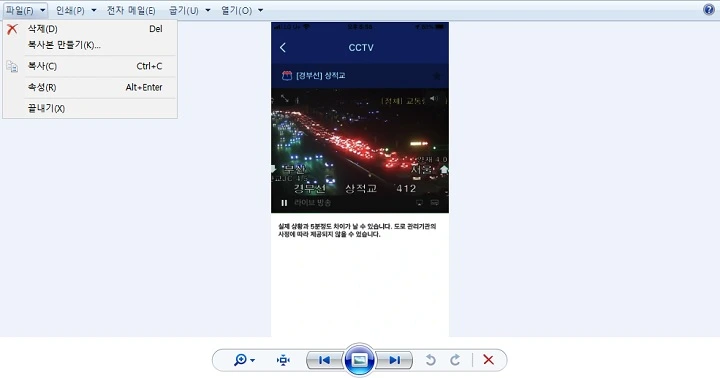
Task: Click the back arrow in CCTV app header
Action: (x=283, y=47)
